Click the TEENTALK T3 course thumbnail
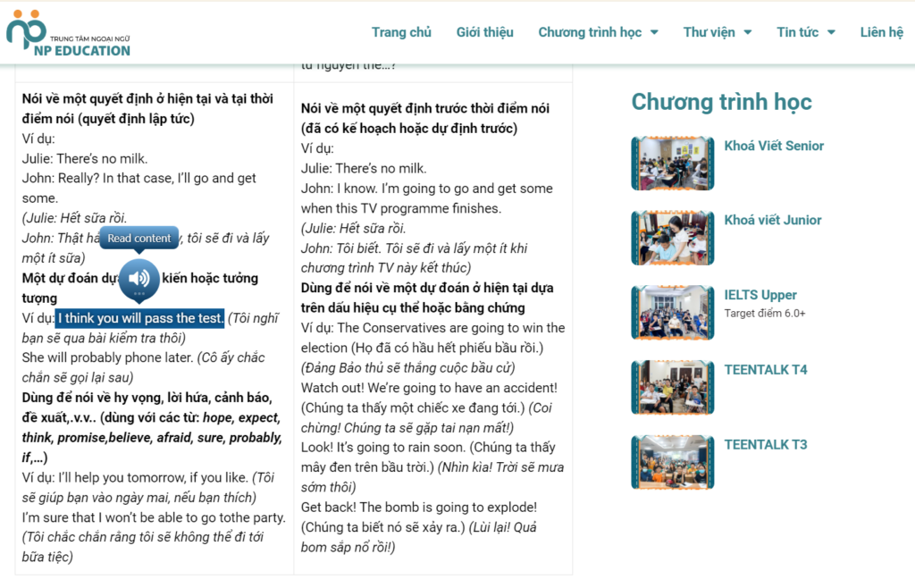The width and height of the screenshot is (915, 588). pyautogui.click(x=672, y=462)
